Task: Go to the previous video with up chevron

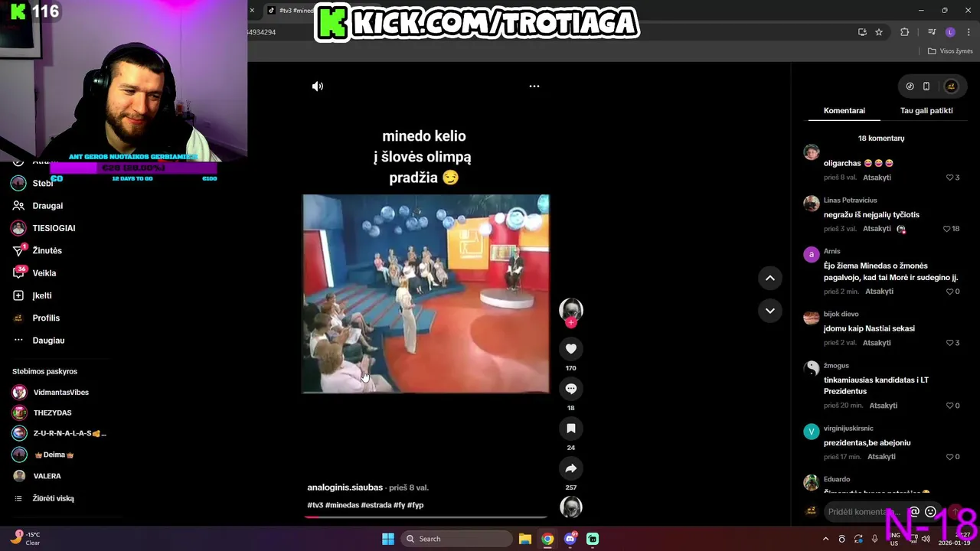Action: tap(770, 278)
